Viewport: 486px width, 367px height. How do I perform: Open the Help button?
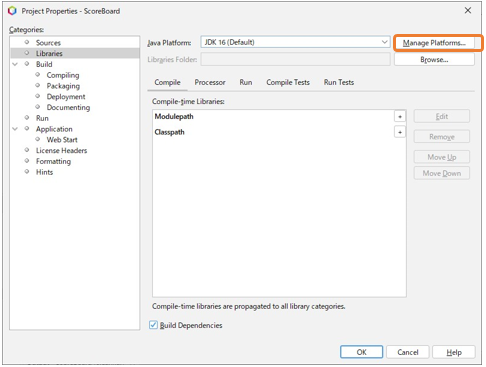click(x=454, y=352)
